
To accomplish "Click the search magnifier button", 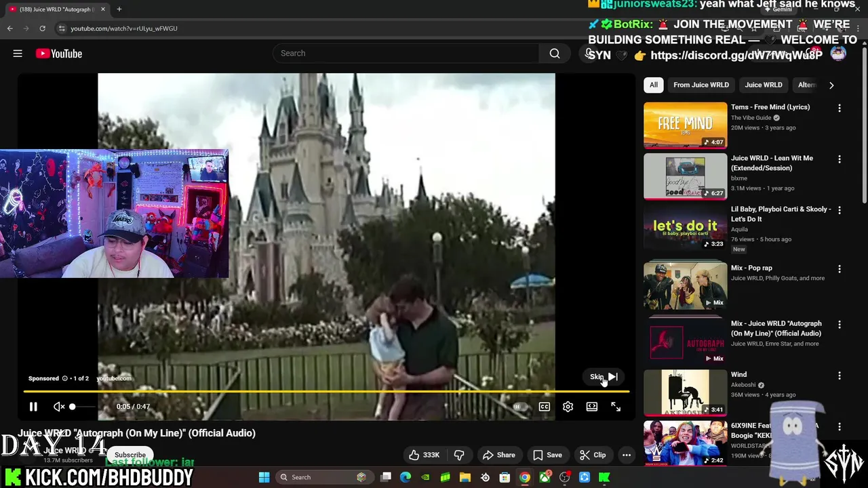I will coord(555,54).
